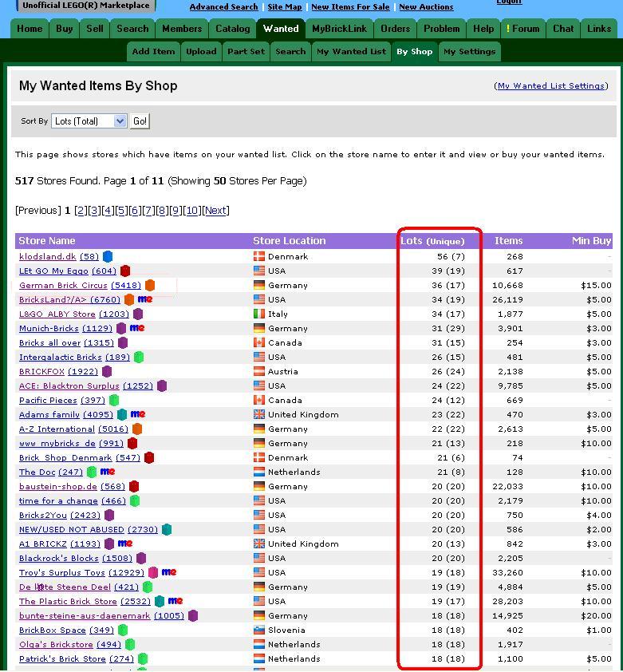This screenshot has width=623, height=672.
Task: Click purple feedback icon next to L&GO ALBY Store
Action: point(138,314)
